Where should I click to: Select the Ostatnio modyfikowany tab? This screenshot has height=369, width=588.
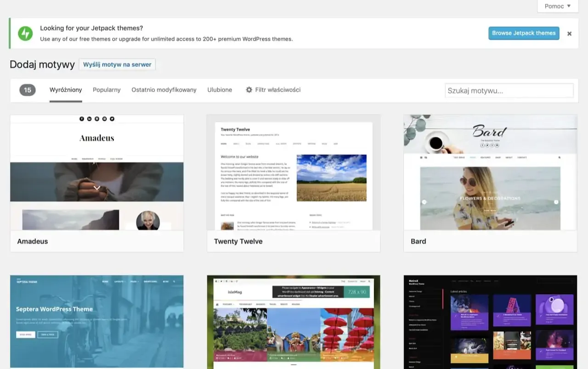pos(164,89)
